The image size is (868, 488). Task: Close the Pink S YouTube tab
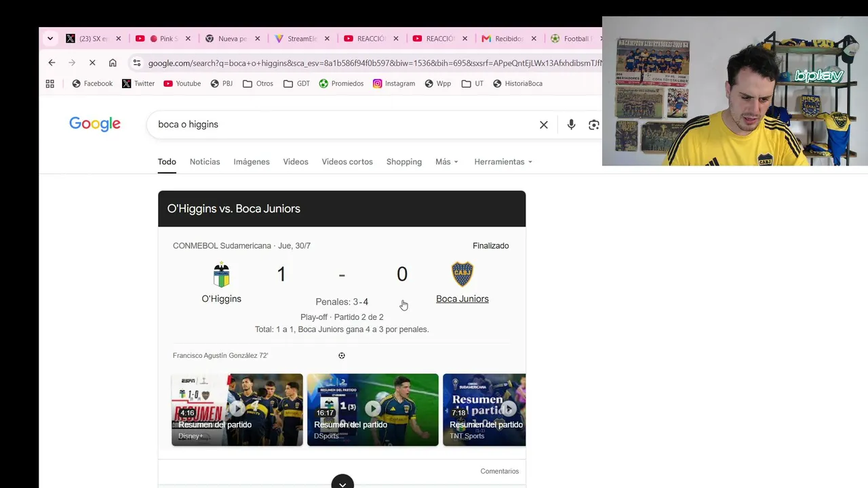click(188, 39)
